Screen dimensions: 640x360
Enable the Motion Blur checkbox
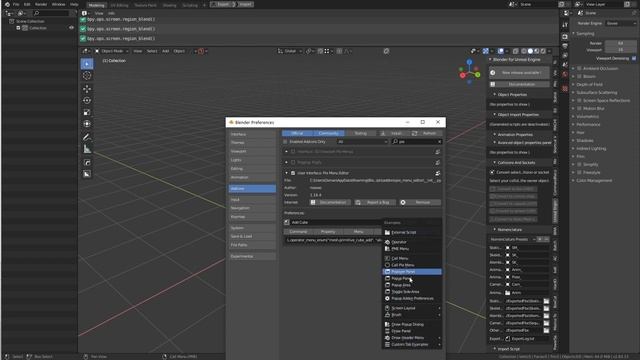(579, 109)
